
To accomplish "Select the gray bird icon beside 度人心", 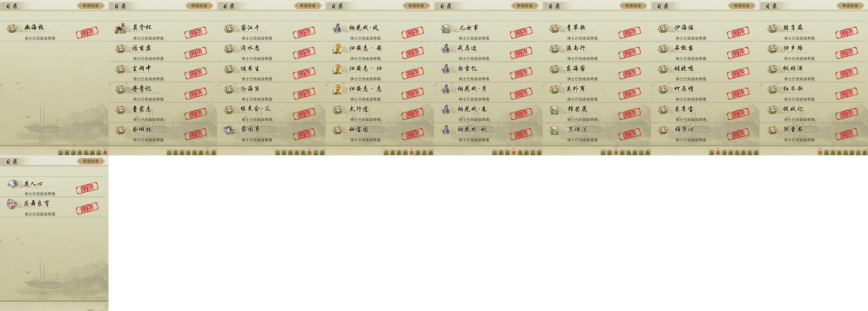I will (12, 184).
